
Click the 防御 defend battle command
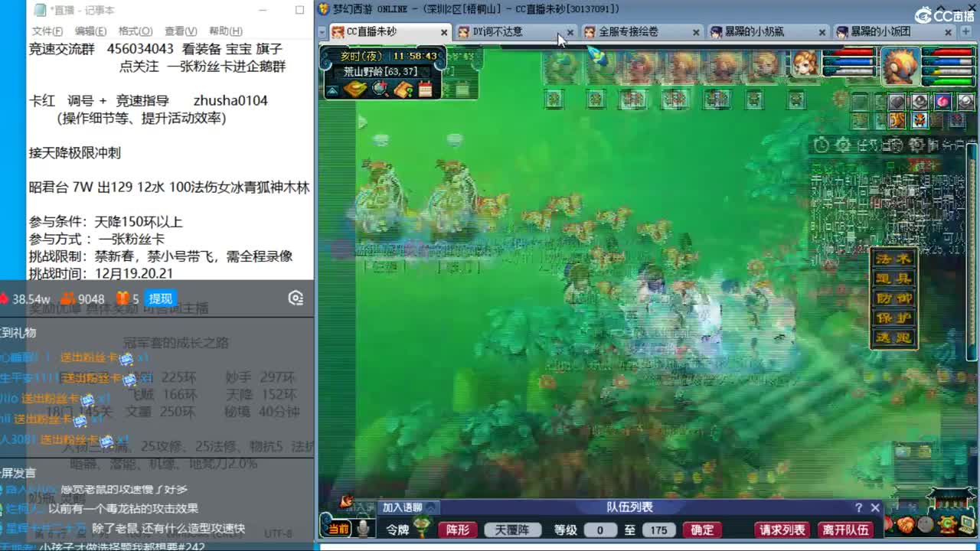tap(893, 298)
